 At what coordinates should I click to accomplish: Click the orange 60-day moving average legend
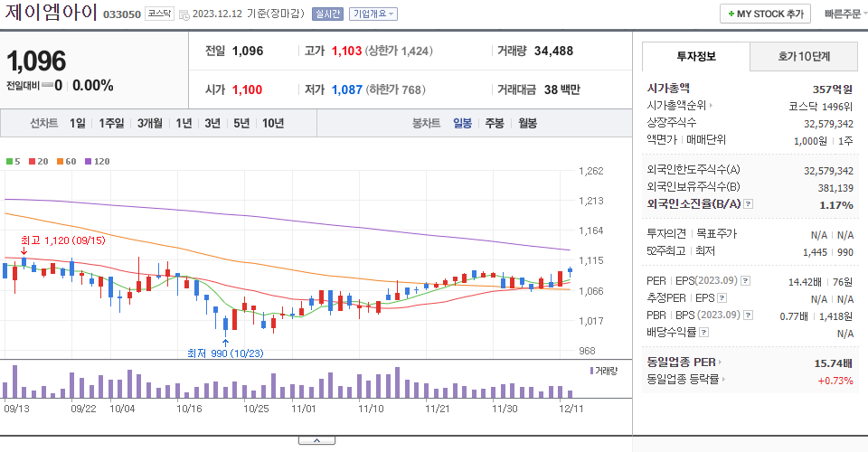point(66,162)
